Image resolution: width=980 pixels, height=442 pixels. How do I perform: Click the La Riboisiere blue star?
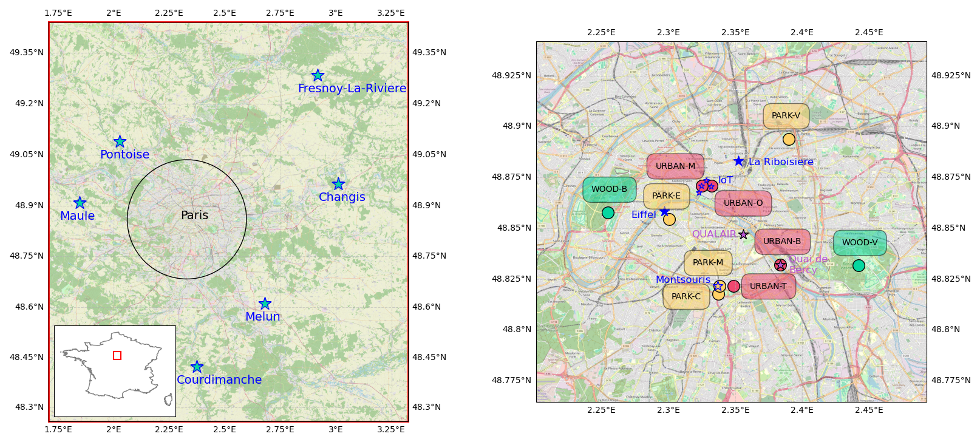[738, 161]
